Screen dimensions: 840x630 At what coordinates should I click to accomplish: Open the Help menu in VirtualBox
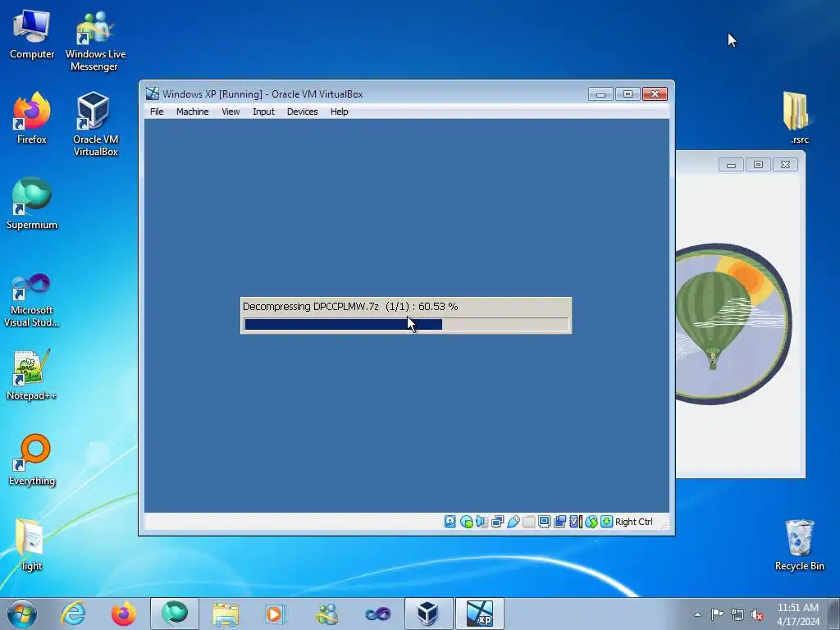pos(339,112)
